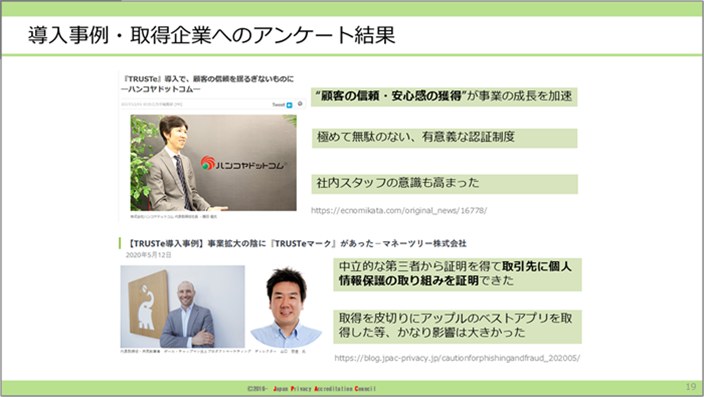Click the slide title 導入事例・取得企業へのアンケート結果
The height and width of the screenshot is (397, 704).
click(211, 35)
